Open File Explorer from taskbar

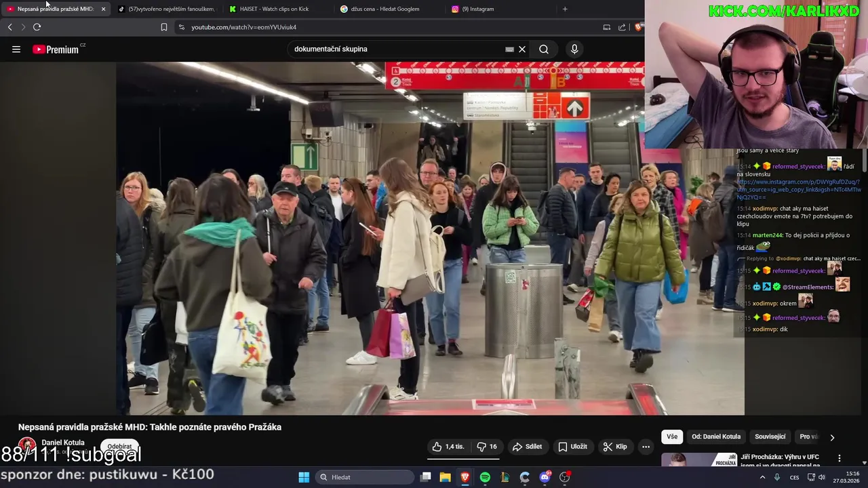click(446, 477)
